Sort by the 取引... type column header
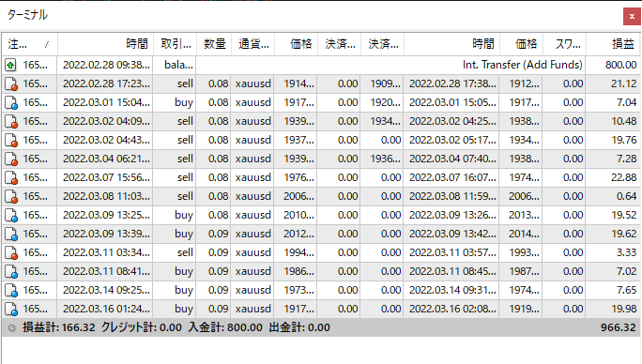The image size is (642, 364). 176,44
